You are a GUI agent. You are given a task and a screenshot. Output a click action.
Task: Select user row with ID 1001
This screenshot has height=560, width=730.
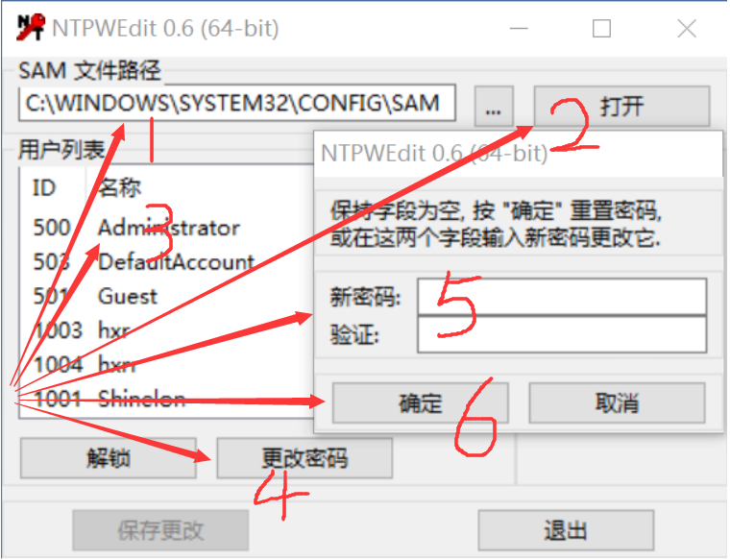[x=167, y=399]
